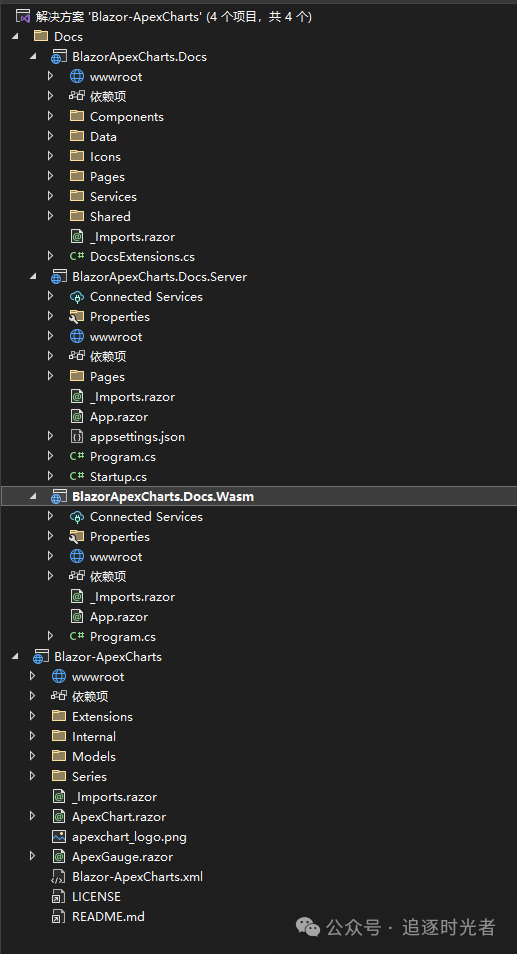Click the image icon of apexchart_logo.png
Image resolution: width=517 pixels, height=954 pixels.
point(59,837)
